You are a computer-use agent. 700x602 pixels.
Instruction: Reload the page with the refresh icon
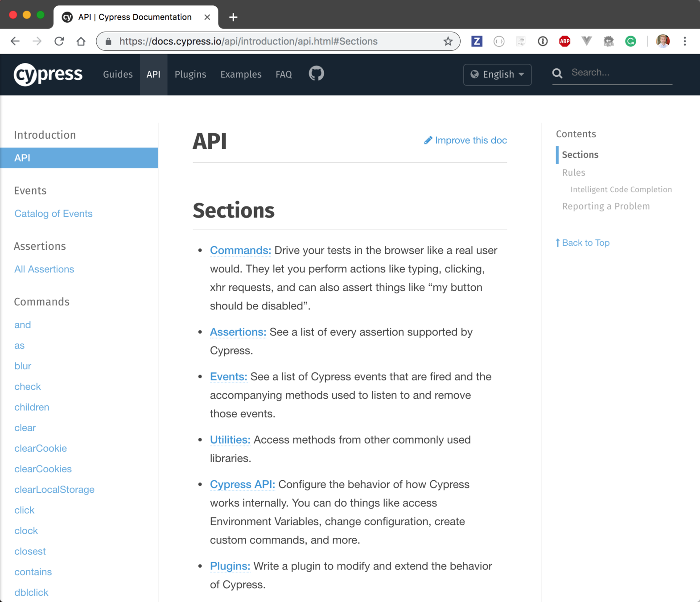coord(59,41)
